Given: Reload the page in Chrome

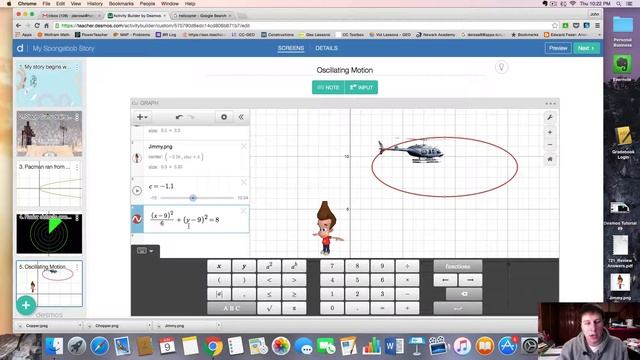Looking at the screenshot, I should 37,25.
